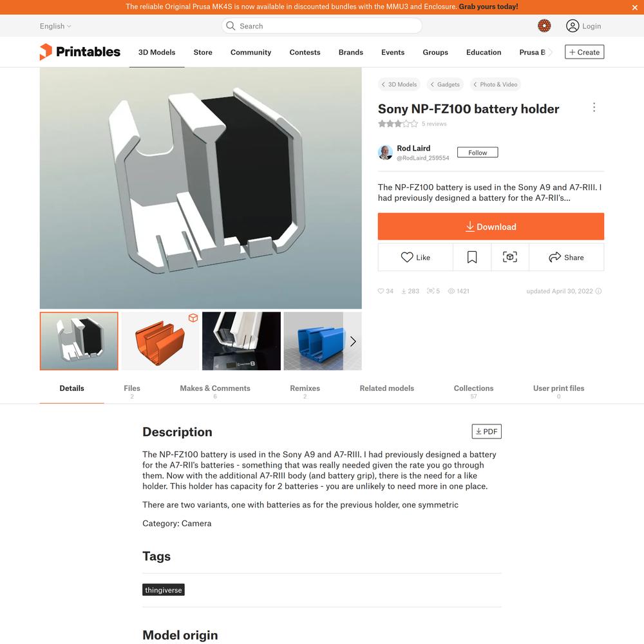Follow Rod Laird
Image resolution: width=644 pixels, height=644 pixels.
[x=477, y=153]
